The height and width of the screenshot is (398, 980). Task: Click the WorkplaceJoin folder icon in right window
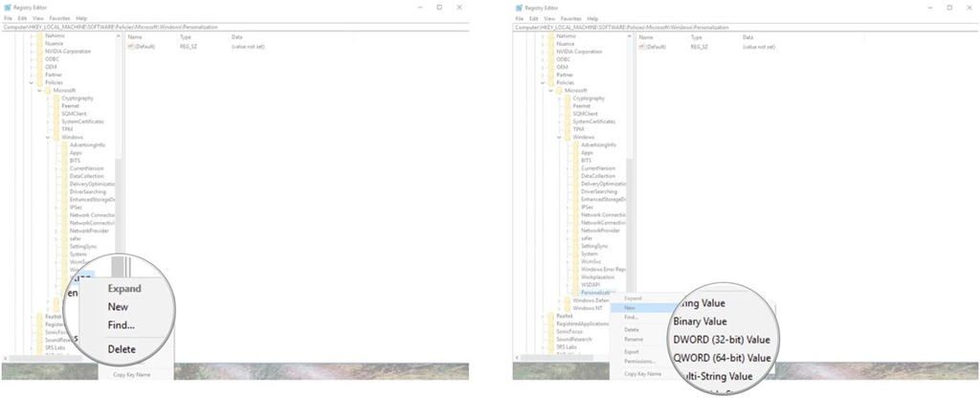tap(575, 276)
